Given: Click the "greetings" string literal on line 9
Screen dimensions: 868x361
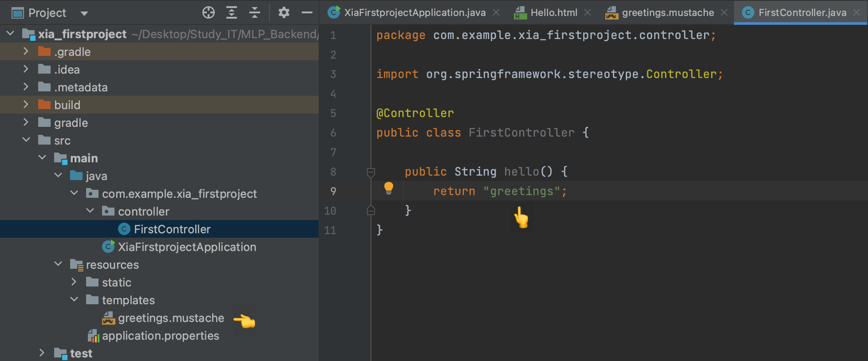Looking at the screenshot, I should tap(522, 191).
